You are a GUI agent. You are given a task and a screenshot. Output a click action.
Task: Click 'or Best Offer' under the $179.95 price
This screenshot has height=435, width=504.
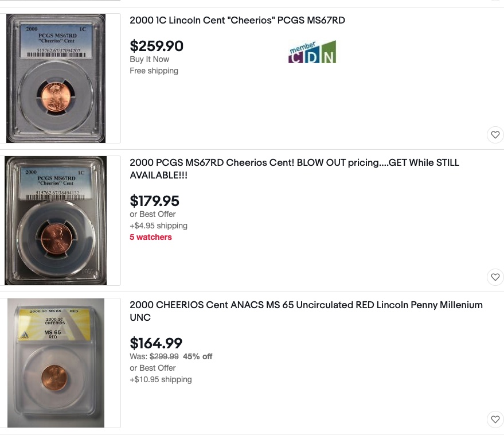coord(153,214)
